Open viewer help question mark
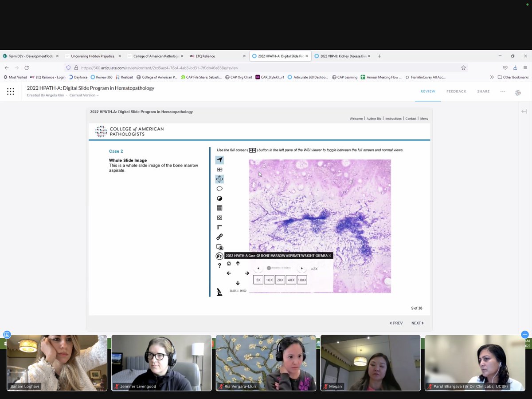The width and height of the screenshot is (532, 399). (219, 265)
